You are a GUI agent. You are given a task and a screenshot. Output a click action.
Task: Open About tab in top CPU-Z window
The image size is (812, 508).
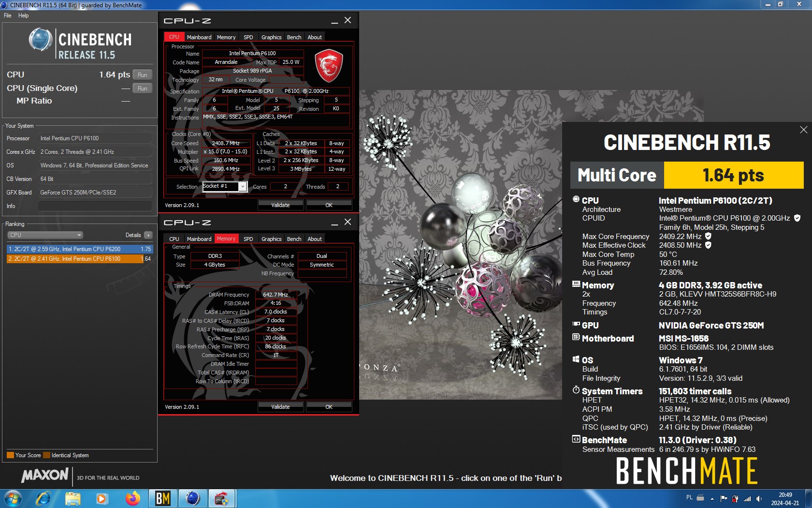tap(315, 37)
